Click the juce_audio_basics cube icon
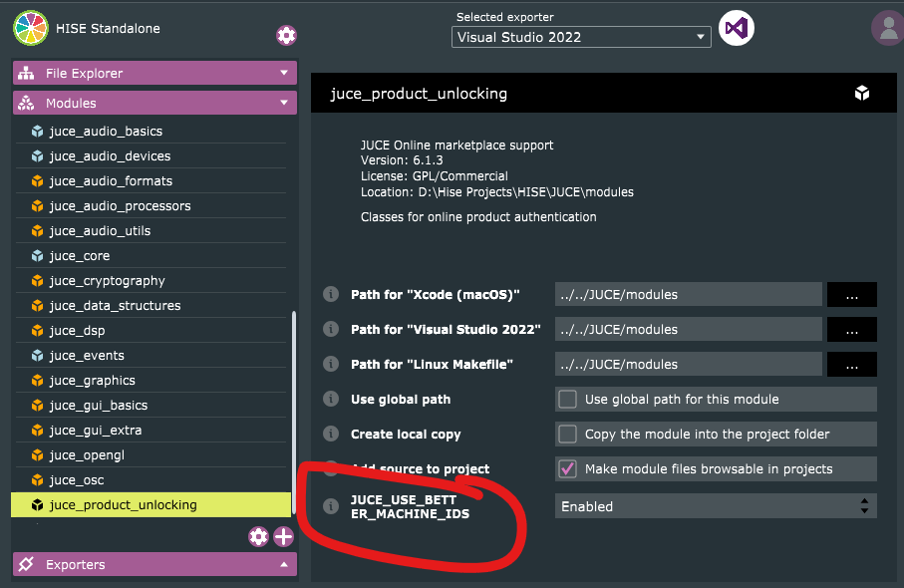 click(38, 132)
